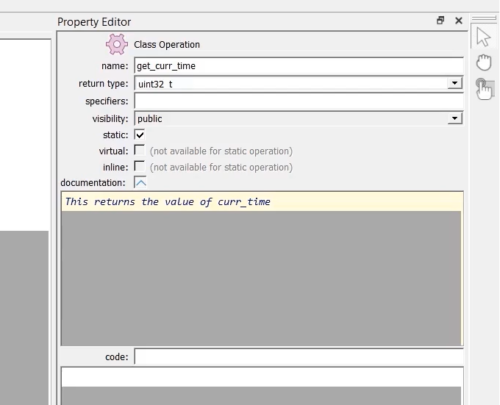Collapse the documentation section
Viewport: 500px width, 405px height.
(140, 182)
